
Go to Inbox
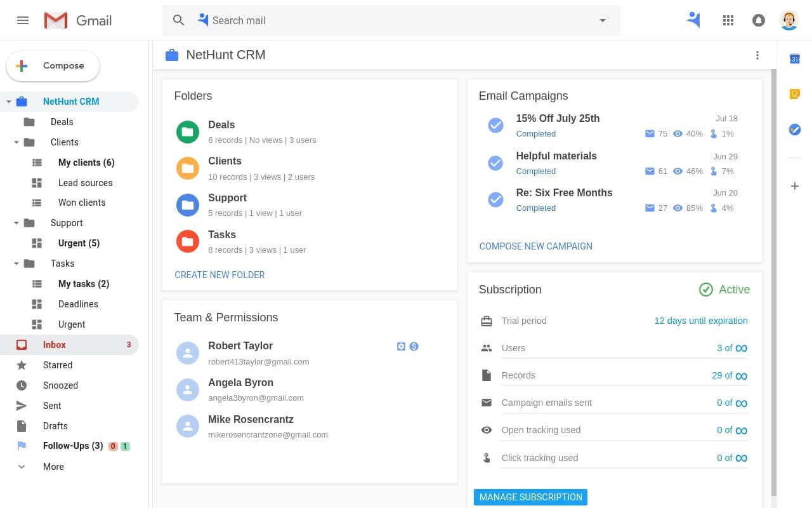tap(69, 345)
